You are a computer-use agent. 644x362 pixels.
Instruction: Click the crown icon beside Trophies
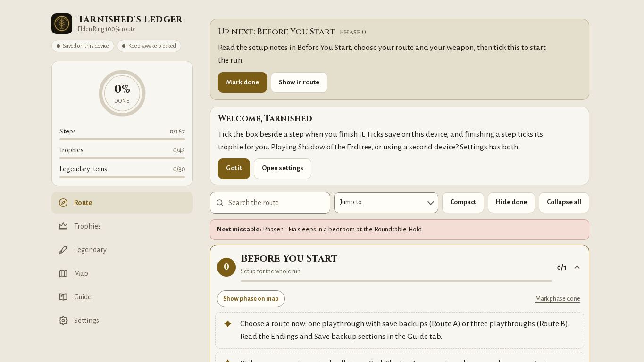(x=63, y=226)
